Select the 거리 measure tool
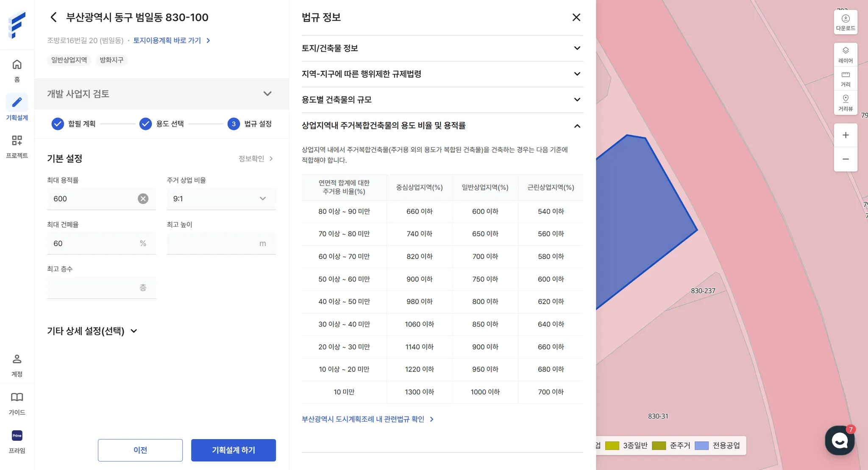Screen dimensions: 868x470 click(846, 78)
